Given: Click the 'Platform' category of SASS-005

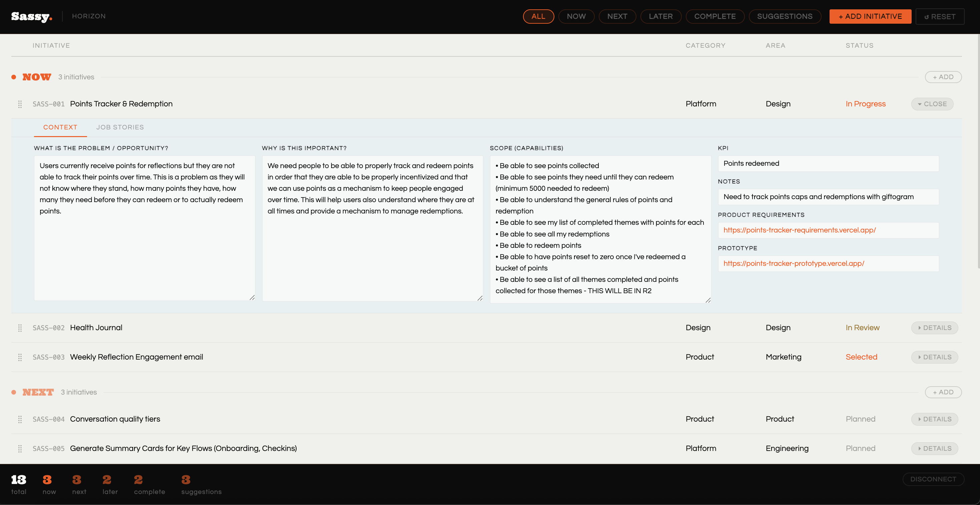Looking at the screenshot, I should pos(701,448).
